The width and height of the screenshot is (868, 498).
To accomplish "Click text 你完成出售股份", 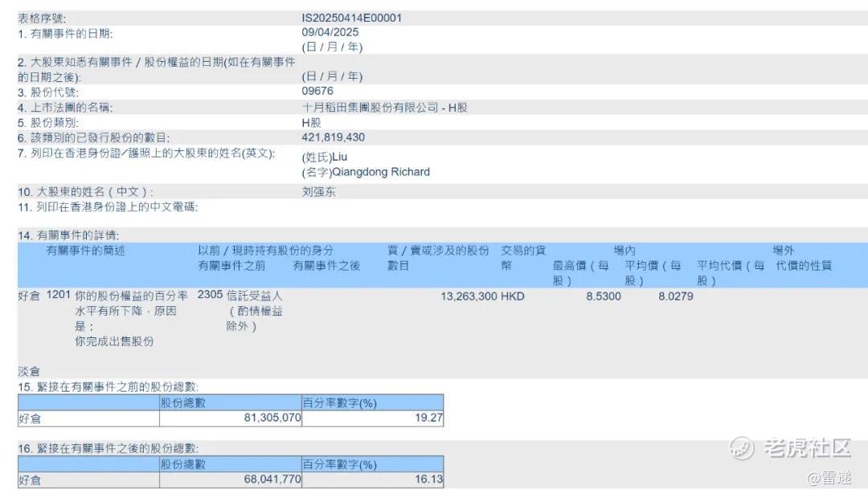I will [114, 341].
